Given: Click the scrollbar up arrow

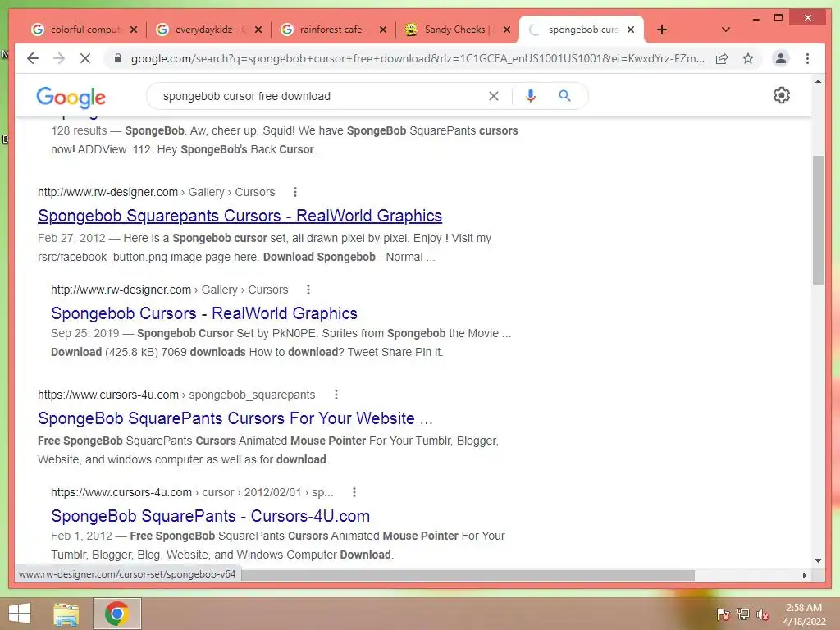Looking at the screenshot, I should click(818, 81).
